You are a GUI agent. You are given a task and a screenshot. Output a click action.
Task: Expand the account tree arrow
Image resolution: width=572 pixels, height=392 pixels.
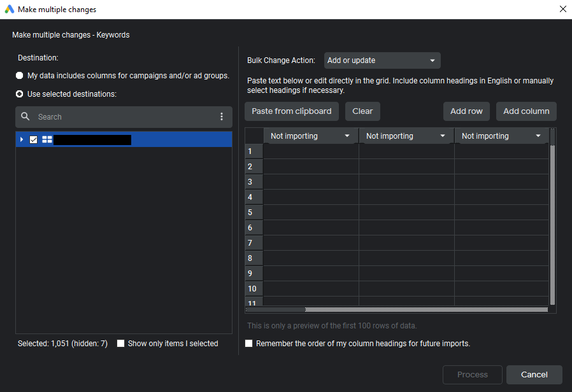tap(22, 139)
